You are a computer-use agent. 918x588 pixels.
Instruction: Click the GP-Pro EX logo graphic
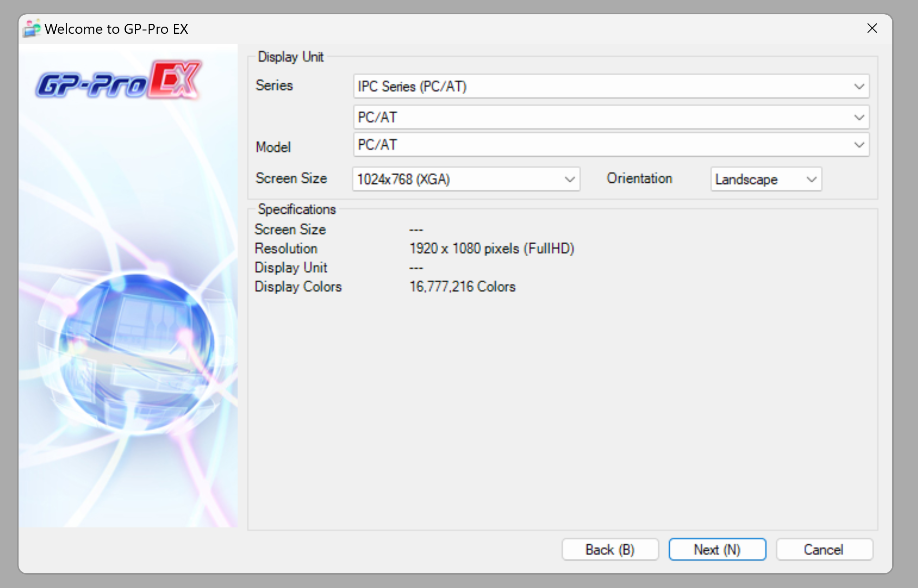pyautogui.click(x=119, y=81)
